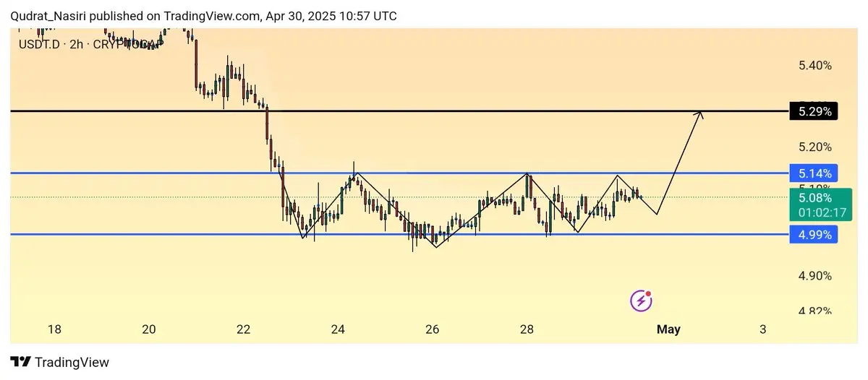The width and height of the screenshot is (868, 380).
Task: Click the green 5.08% current price label
Action: point(815,198)
